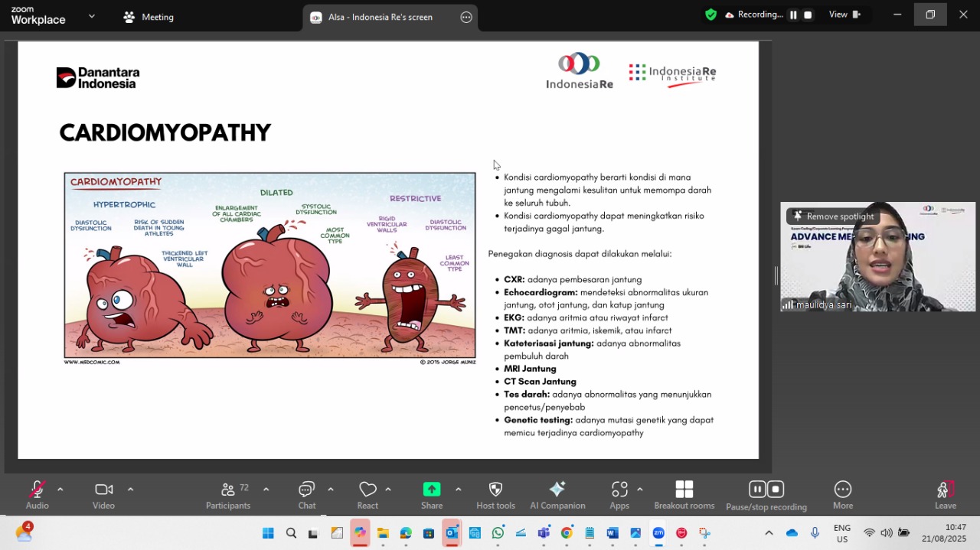Pause recording in the top bar
Viewport: 980px width, 550px height.
[x=793, y=15]
